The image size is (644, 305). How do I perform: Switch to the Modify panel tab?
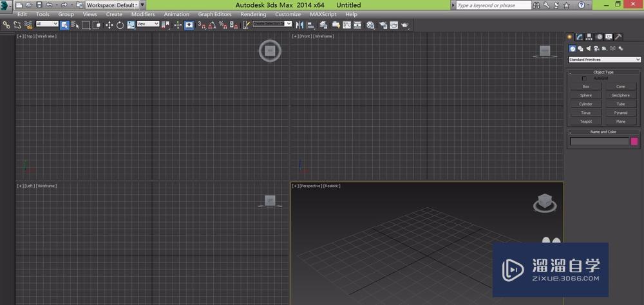pyautogui.click(x=580, y=37)
